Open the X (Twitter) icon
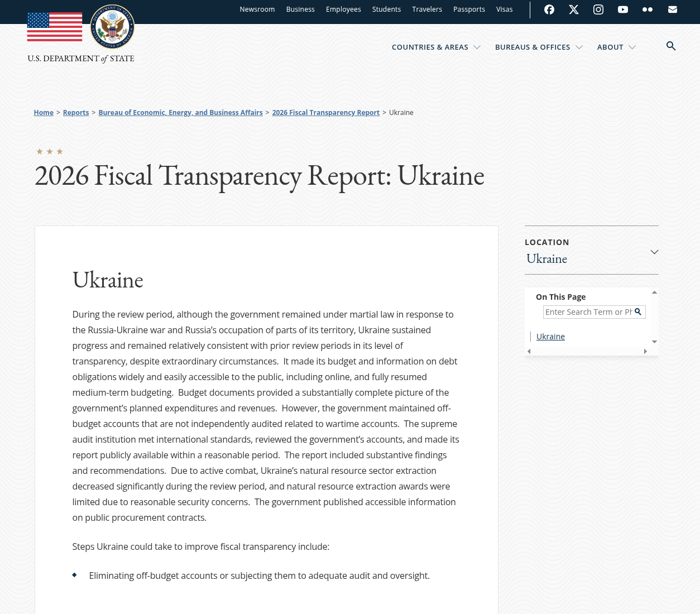 coord(574,9)
